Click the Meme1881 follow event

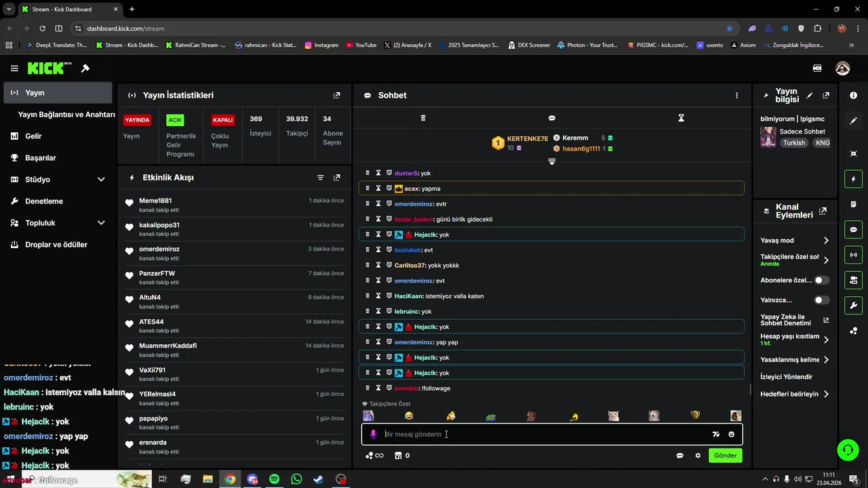[x=235, y=205]
